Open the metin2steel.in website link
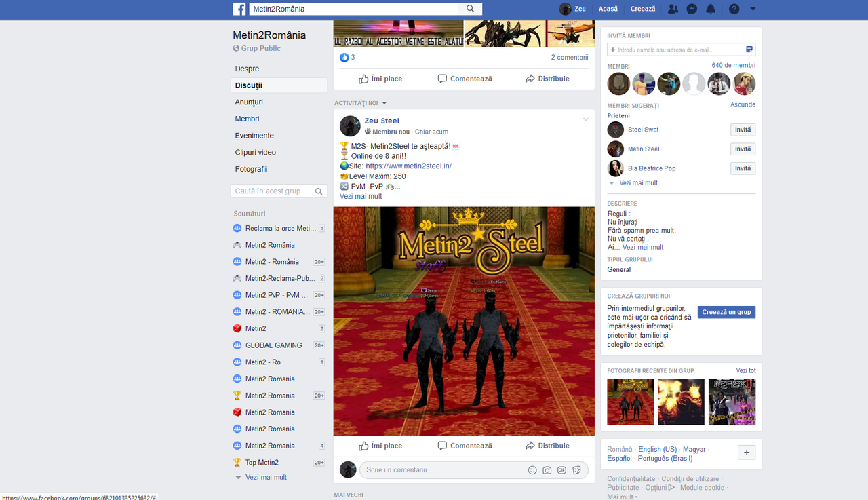 coord(408,166)
